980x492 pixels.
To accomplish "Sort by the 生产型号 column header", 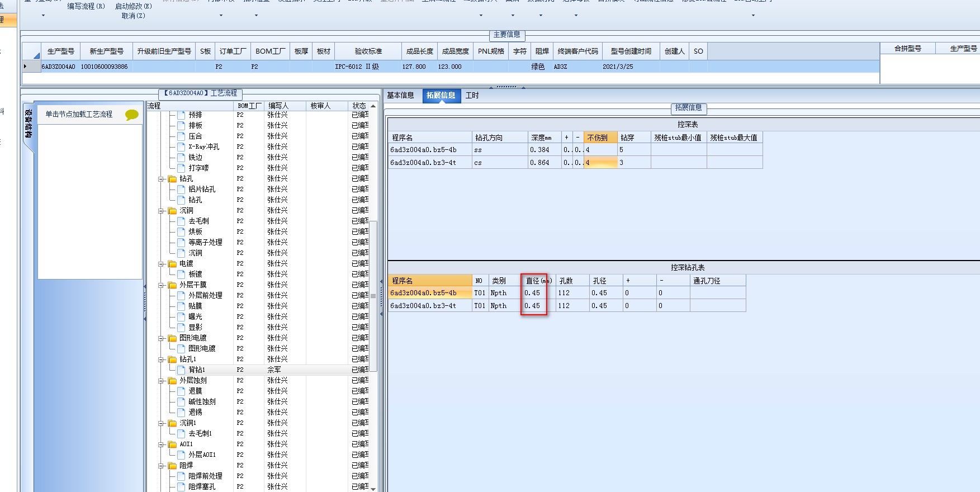I will click(61, 51).
